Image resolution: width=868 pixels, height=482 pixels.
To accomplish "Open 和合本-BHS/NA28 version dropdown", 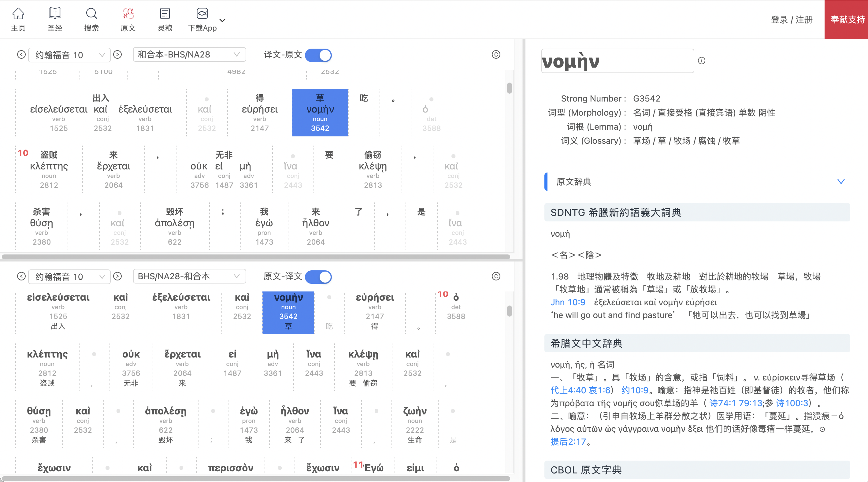I will click(189, 54).
